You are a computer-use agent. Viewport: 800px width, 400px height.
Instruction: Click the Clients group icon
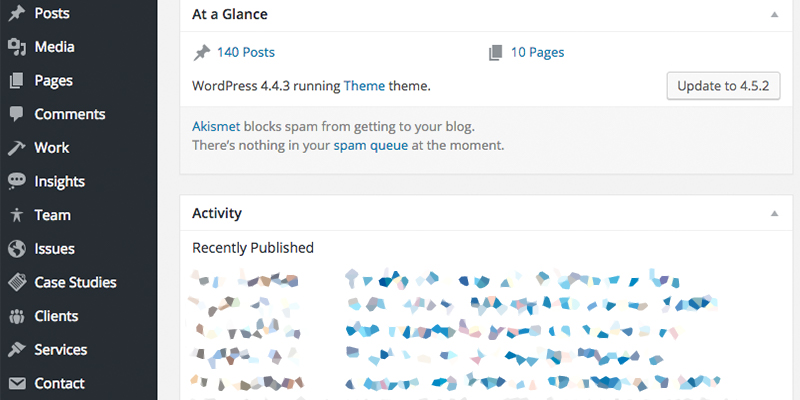pyautogui.click(x=17, y=316)
